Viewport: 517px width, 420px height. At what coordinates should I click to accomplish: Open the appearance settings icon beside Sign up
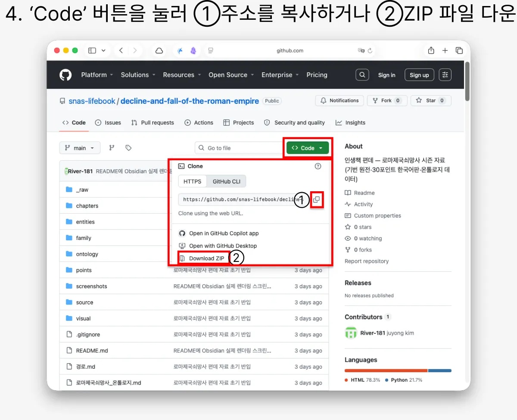pos(445,75)
